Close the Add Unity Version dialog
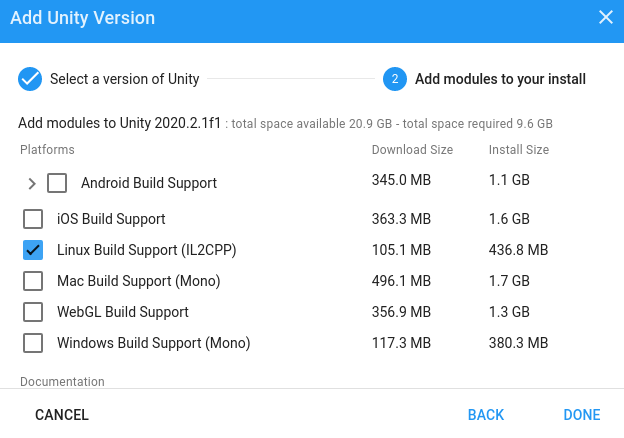624x438 pixels. pyautogui.click(x=605, y=17)
